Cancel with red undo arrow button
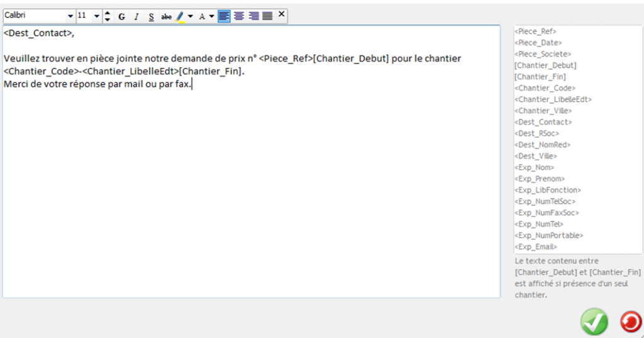 [x=631, y=322]
